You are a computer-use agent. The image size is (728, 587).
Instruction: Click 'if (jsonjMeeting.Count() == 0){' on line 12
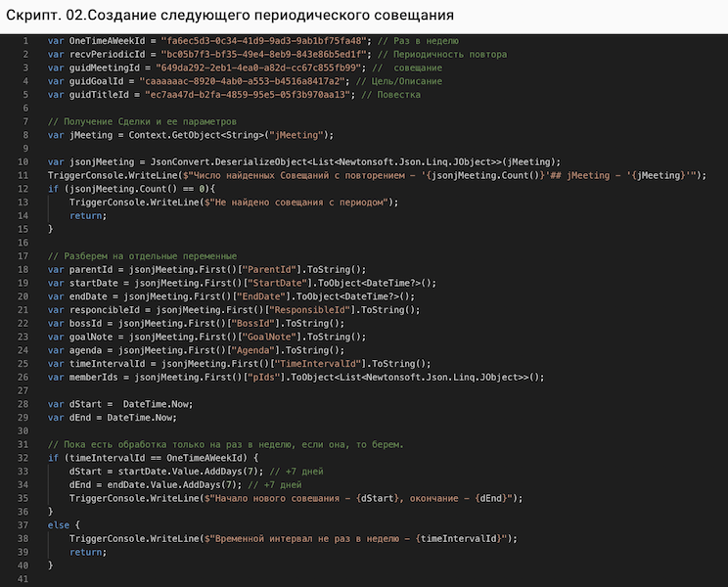[131, 189]
